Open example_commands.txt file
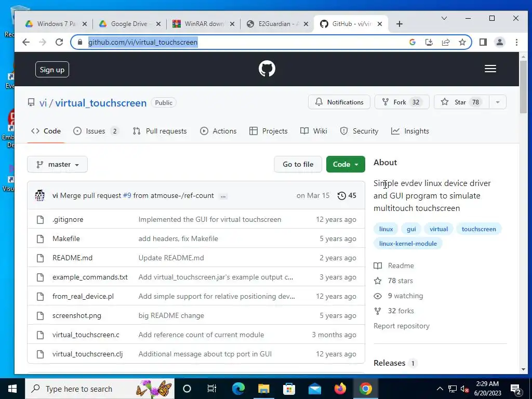The width and height of the screenshot is (532, 399). pyautogui.click(x=90, y=277)
